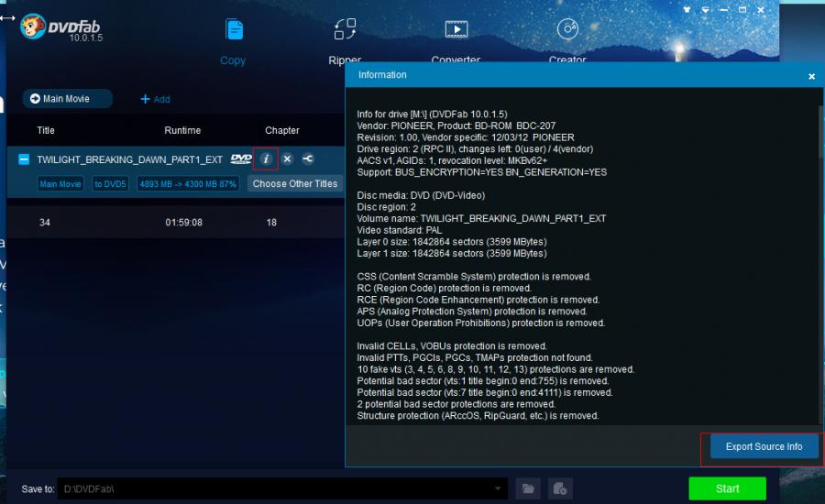Image resolution: width=825 pixels, height=504 pixels.
Task: Click the ISO image output icon
Action: tap(560, 488)
